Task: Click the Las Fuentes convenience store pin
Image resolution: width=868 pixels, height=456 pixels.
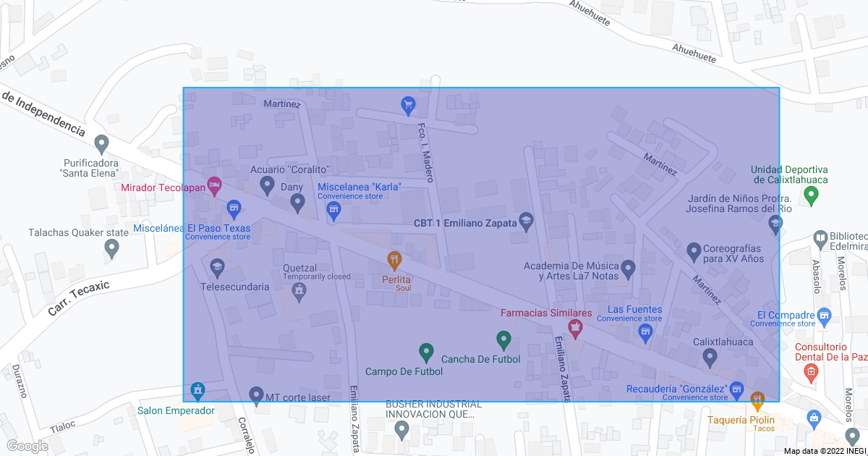Action: [647, 333]
